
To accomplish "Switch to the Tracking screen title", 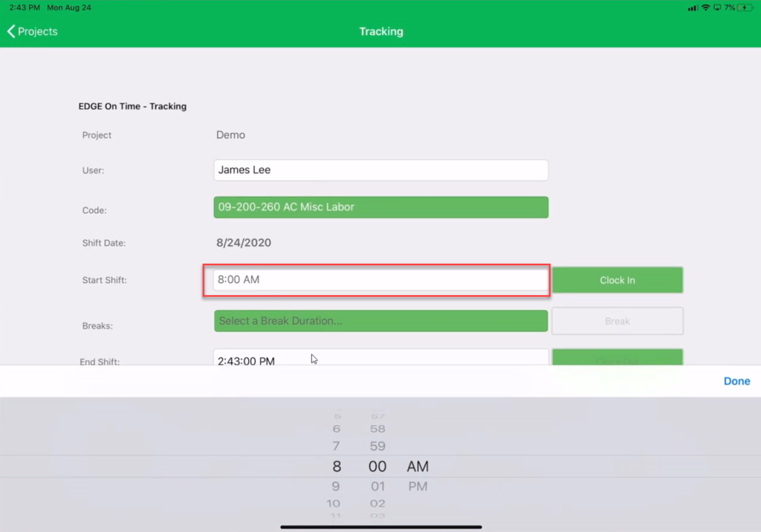I will tap(380, 31).
